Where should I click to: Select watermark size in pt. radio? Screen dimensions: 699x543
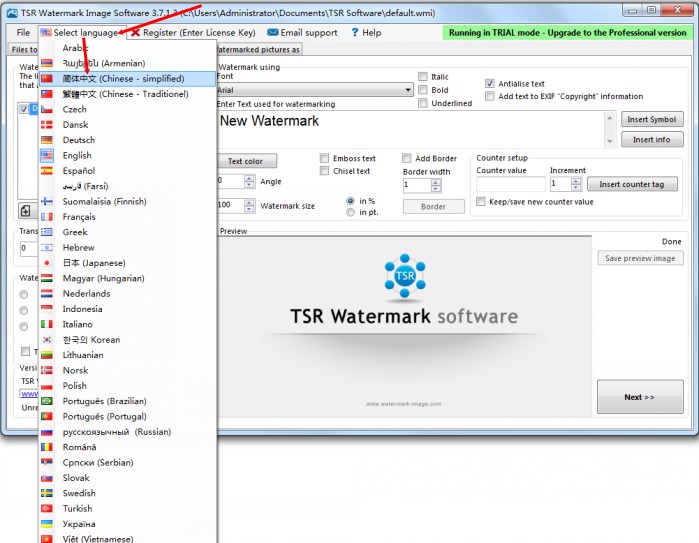(x=350, y=212)
